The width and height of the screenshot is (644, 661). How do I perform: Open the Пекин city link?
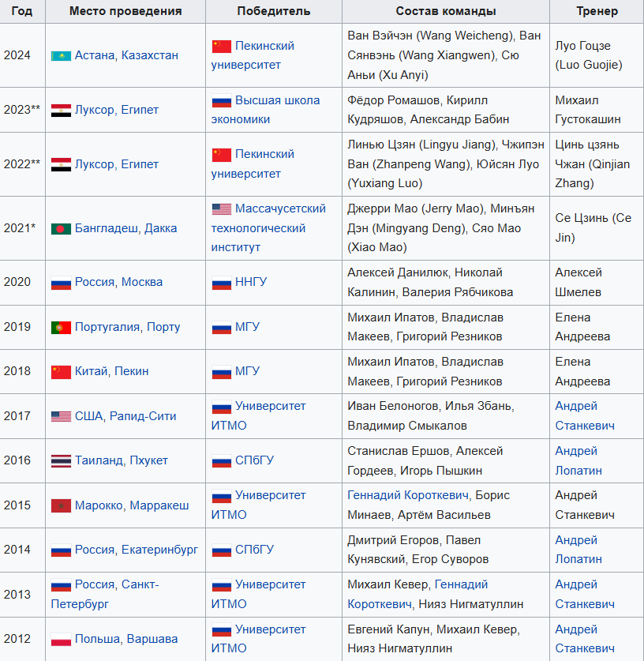[x=132, y=371]
